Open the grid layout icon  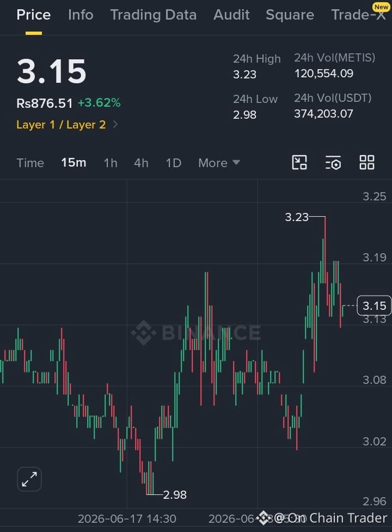pyautogui.click(x=367, y=162)
